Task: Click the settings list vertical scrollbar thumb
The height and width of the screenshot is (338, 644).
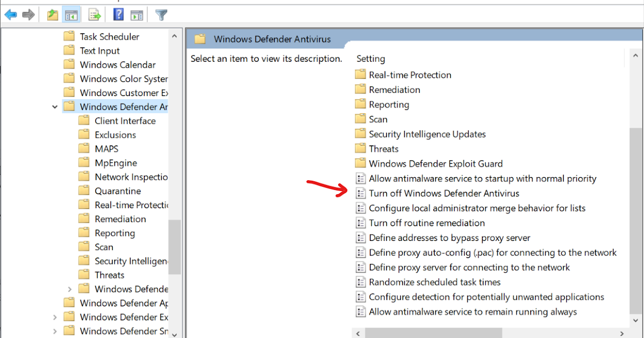Action: [635, 220]
